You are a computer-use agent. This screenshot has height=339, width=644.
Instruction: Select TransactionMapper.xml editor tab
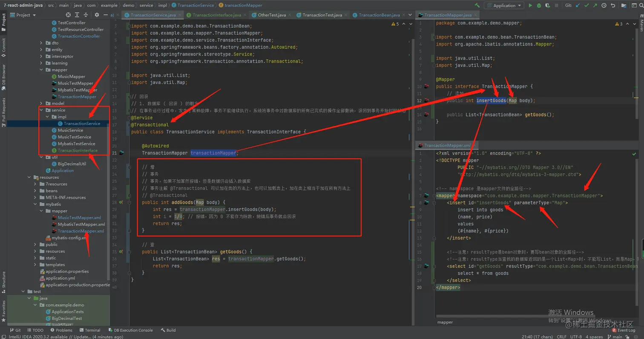pyautogui.click(x=447, y=145)
